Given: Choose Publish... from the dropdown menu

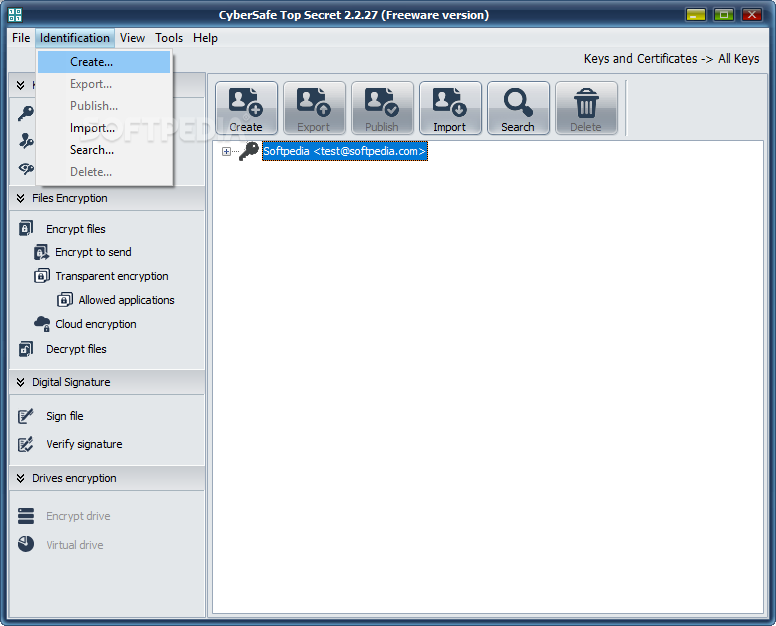Looking at the screenshot, I should (x=104, y=106).
